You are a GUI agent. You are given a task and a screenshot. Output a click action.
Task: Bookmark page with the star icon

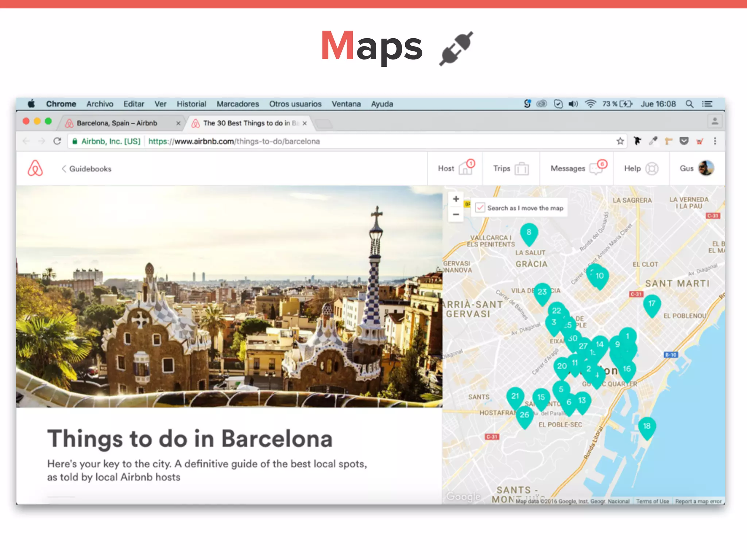tap(620, 141)
